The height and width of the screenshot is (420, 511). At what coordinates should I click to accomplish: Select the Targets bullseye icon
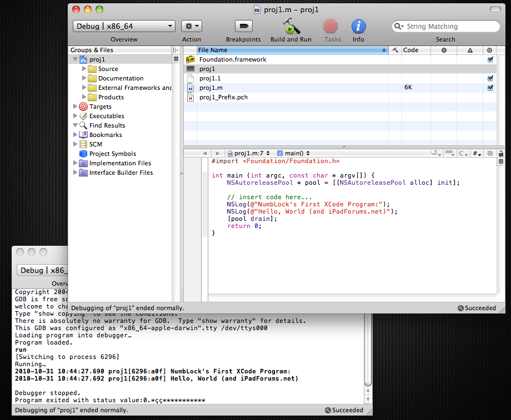pos(83,107)
